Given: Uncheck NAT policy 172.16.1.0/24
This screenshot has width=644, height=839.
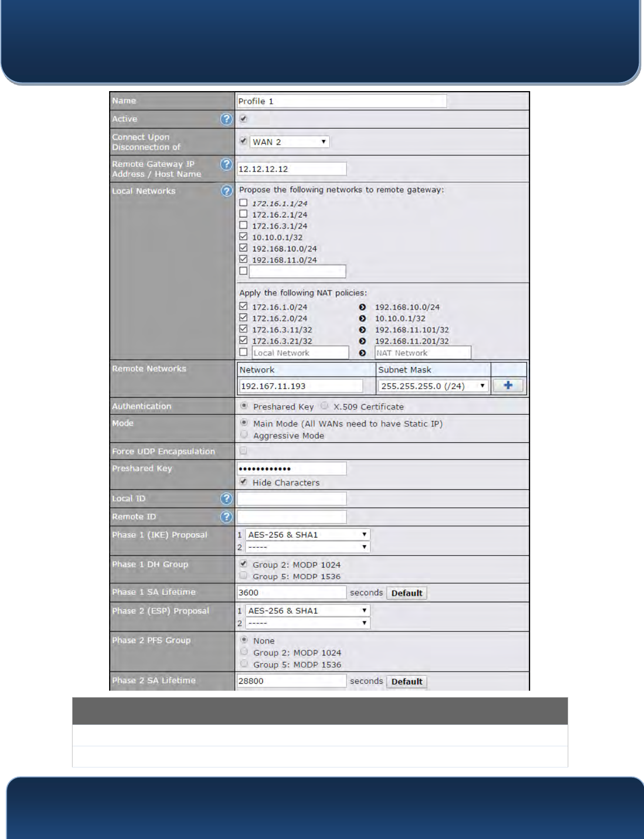Looking at the screenshot, I should click(x=243, y=306).
